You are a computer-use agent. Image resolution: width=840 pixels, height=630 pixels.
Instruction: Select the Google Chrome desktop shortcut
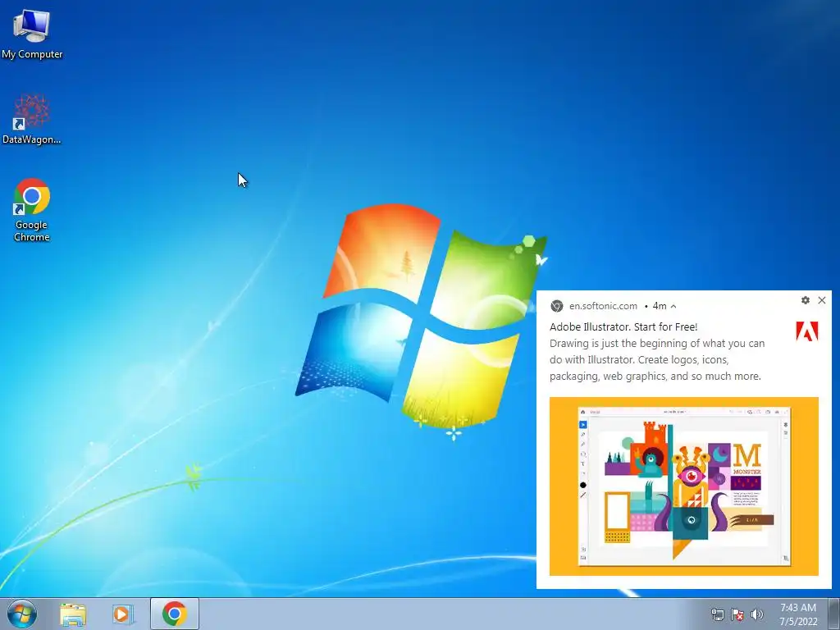(32, 209)
